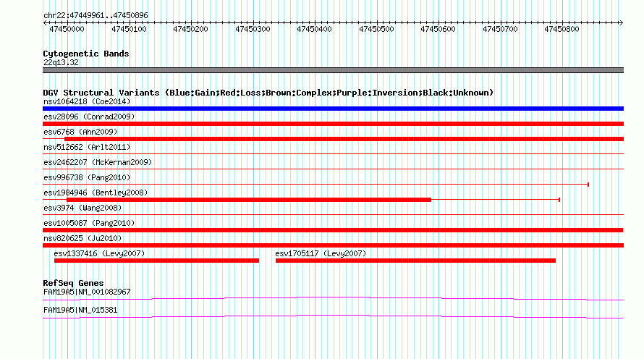Click the esv6768 (Ahn2009) label

point(80,132)
